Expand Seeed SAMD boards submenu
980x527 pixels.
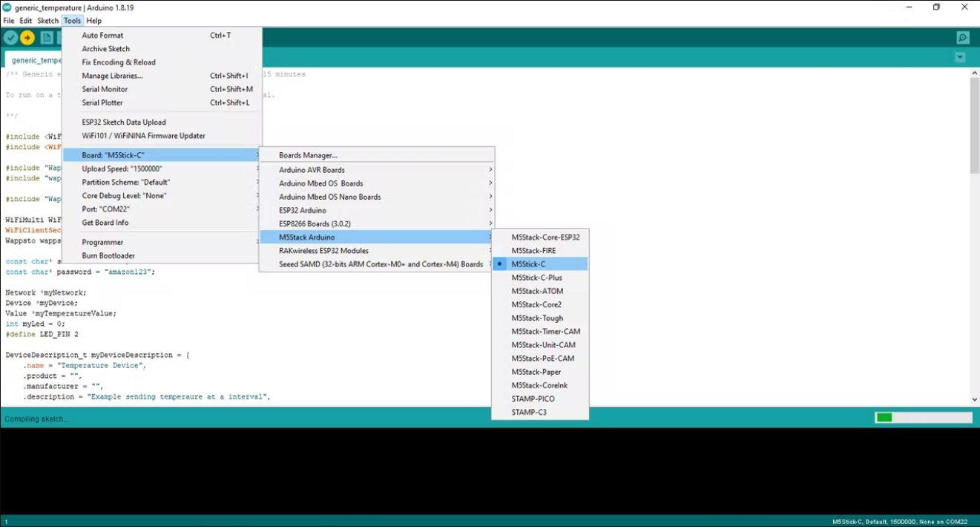click(x=376, y=264)
